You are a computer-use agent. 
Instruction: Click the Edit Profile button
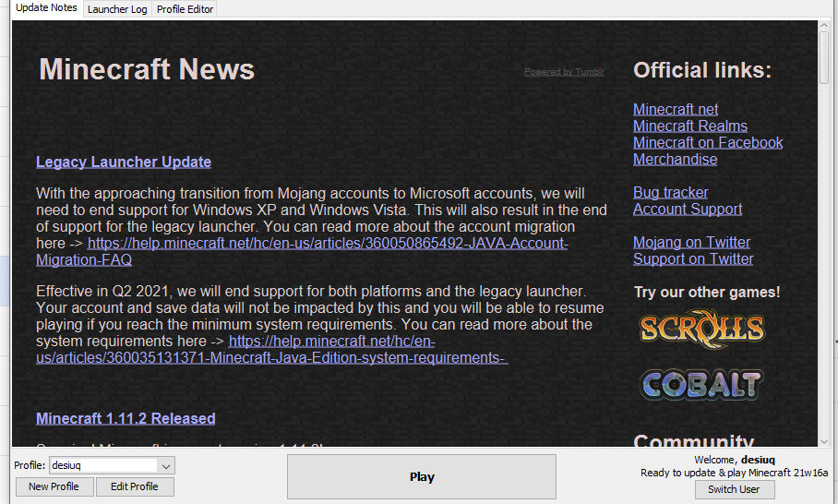pos(134,486)
